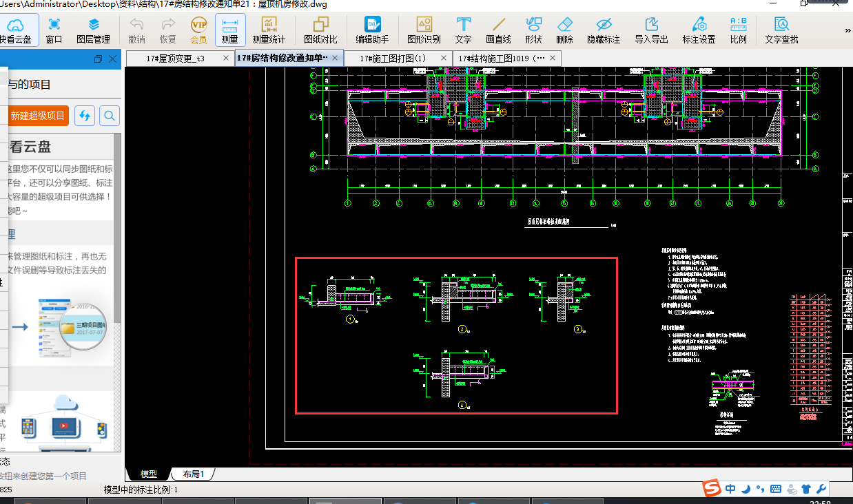This screenshot has width=853, height=504.
Task: Close the 17#屋顶变更_t3 tab
Action: coord(227,59)
